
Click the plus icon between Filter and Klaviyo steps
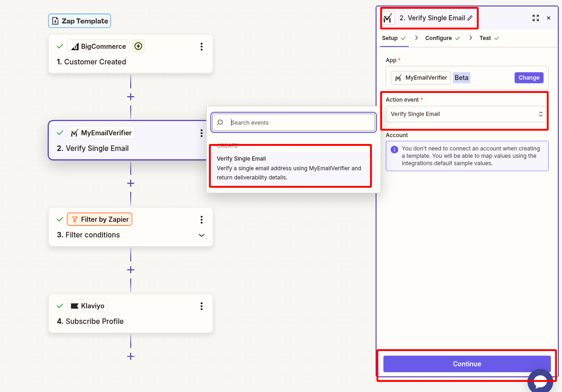(131, 270)
